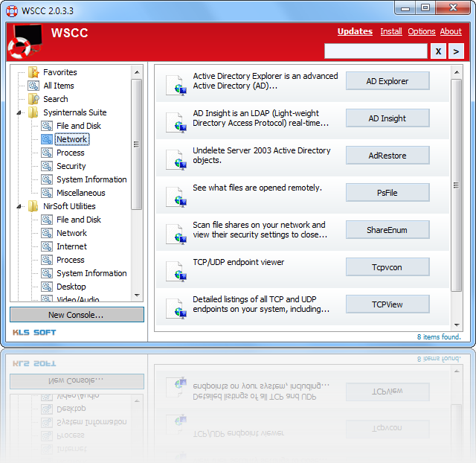
Task: Click the Sysinternals Suite folder icon
Action: tap(33, 112)
